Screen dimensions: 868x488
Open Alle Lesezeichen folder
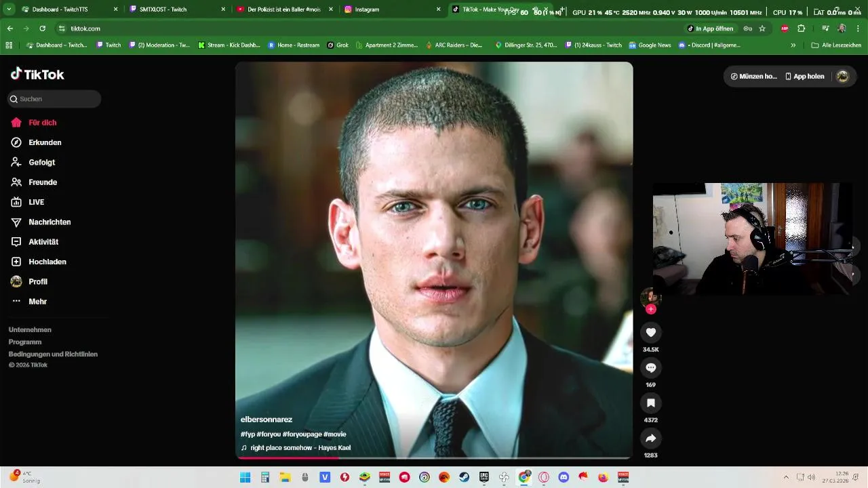pos(836,45)
